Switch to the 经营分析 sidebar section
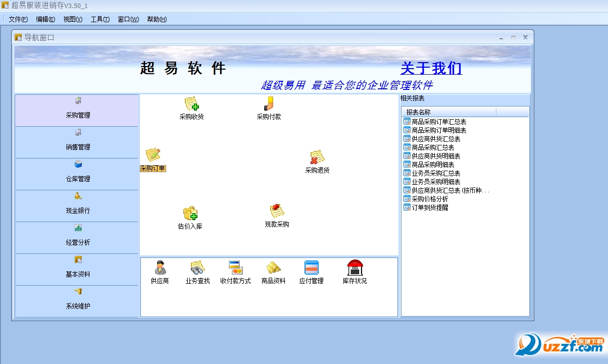Image resolution: width=608 pixels, height=364 pixels. pyautogui.click(x=77, y=238)
